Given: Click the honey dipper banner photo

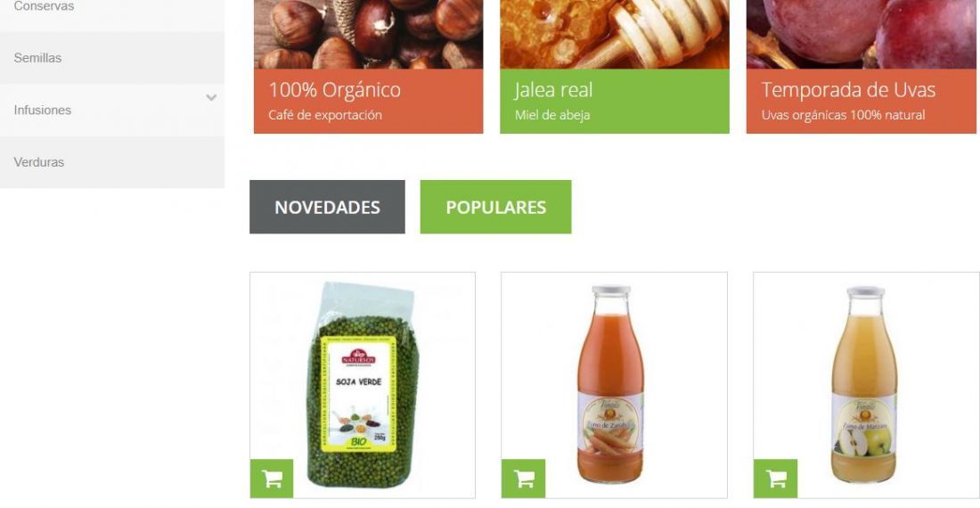Looking at the screenshot, I should [x=615, y=35].
